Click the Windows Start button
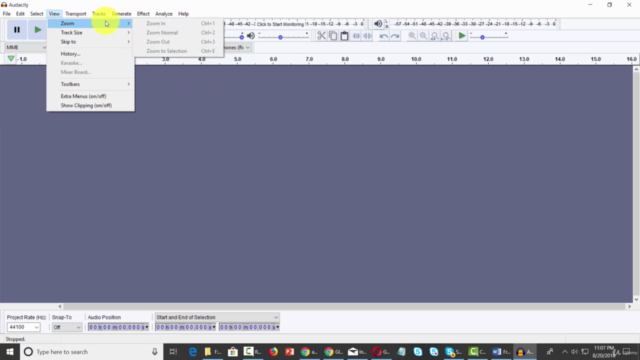 point(10,351)
